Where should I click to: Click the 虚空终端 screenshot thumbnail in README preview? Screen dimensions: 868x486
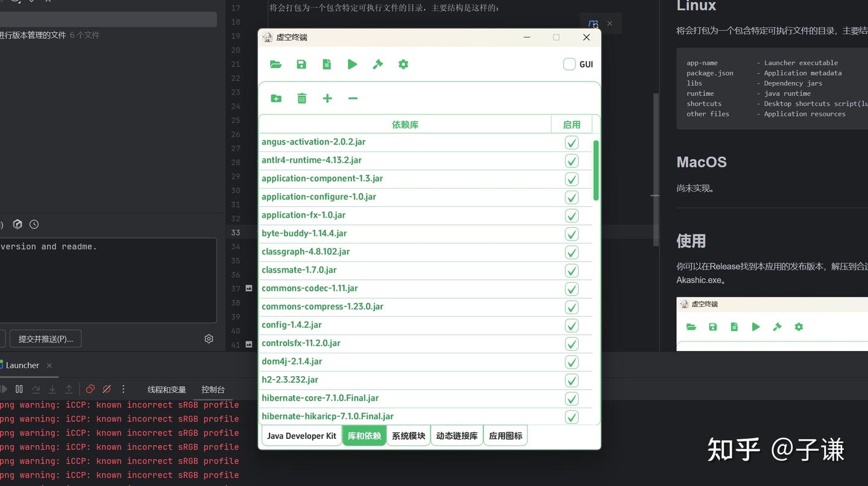click(772, 324)
